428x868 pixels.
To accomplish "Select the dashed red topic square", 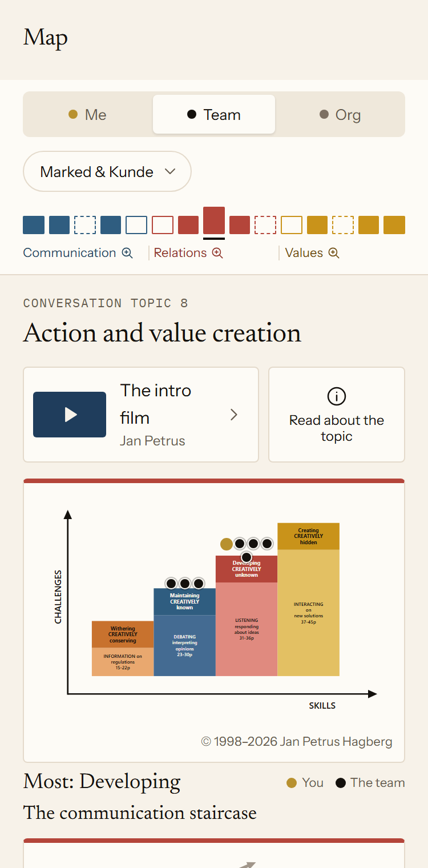I will point(265,225).
